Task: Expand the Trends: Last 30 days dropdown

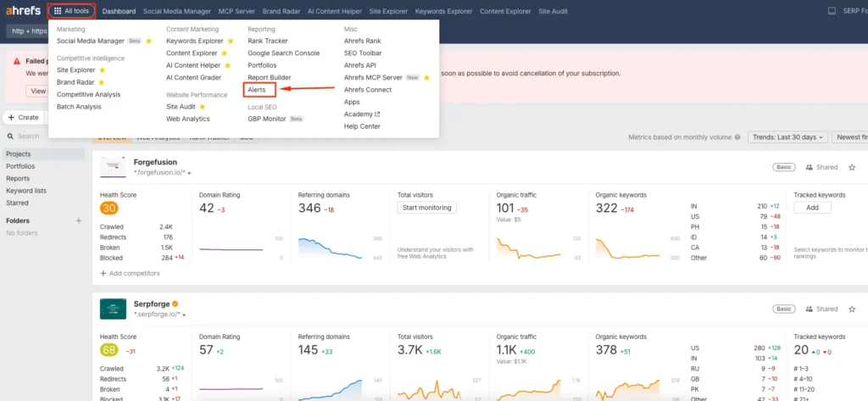Action: click(787, 137)
